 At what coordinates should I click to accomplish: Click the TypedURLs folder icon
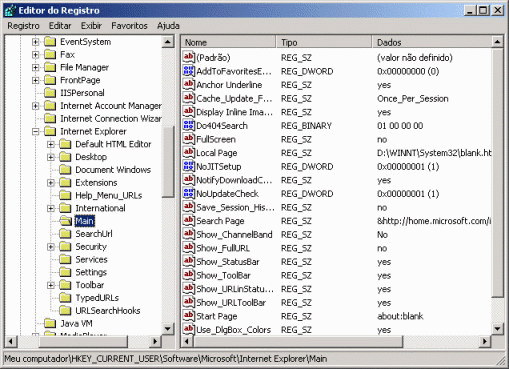pyautogui.click(x=65, y=298)
